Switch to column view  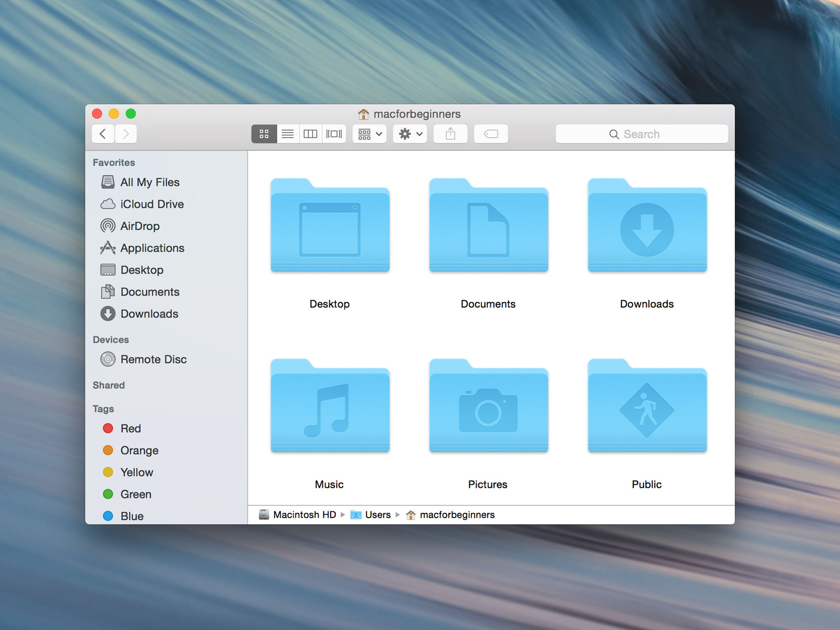tap(310, 134)
